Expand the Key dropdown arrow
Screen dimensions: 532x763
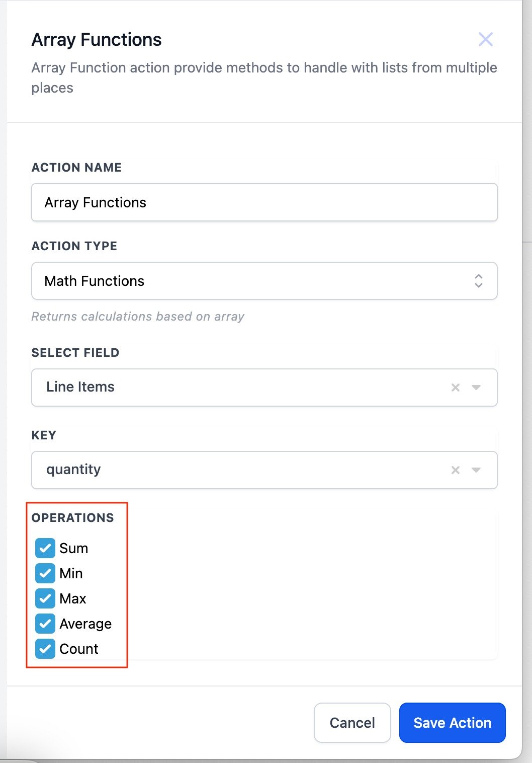click(476, 470)
